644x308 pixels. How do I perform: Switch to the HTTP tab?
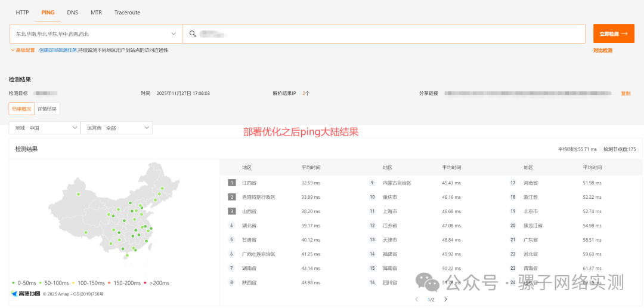[x=22, y=13]
